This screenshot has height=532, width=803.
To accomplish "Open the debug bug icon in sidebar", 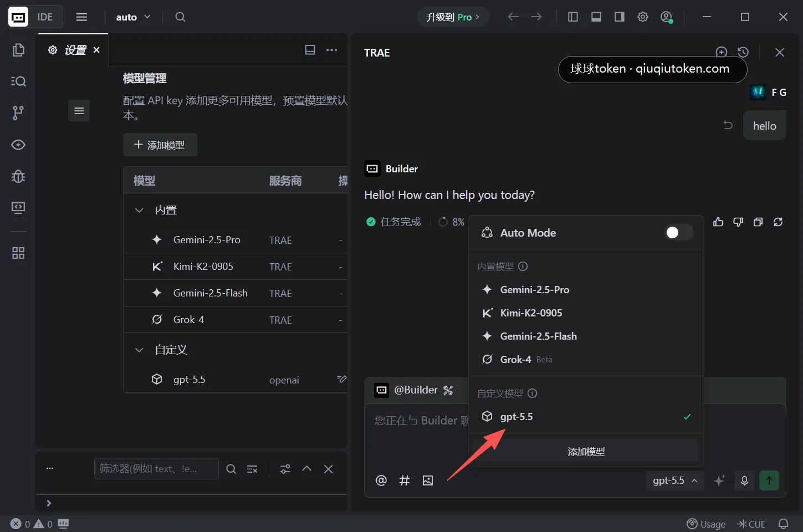I will click(x=18, y=176).
